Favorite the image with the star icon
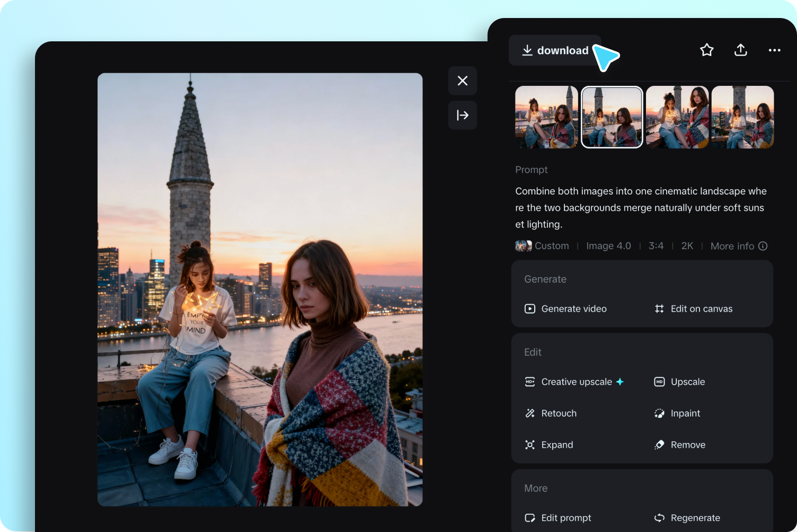This screenshot has height=532, width=797. pos(707,50)
